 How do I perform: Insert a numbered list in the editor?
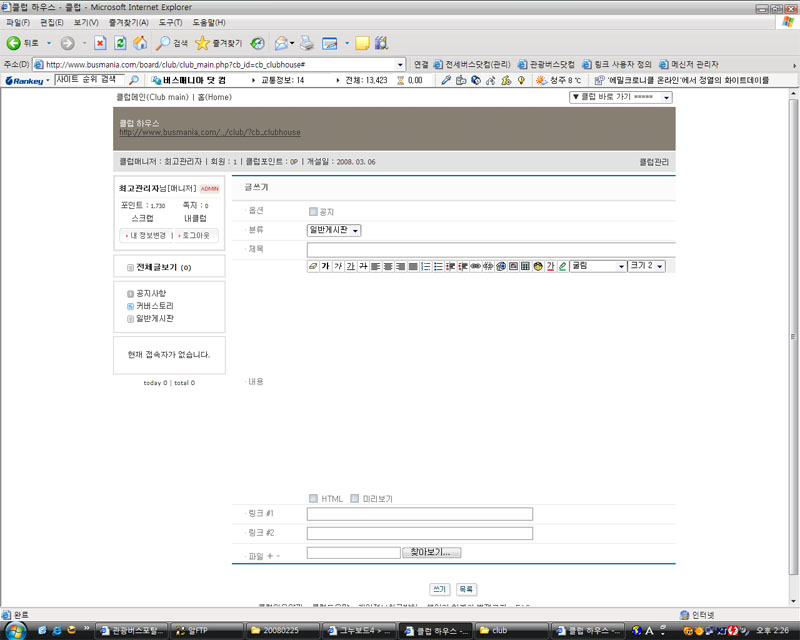pyautogui.click(x=425, y=266)
